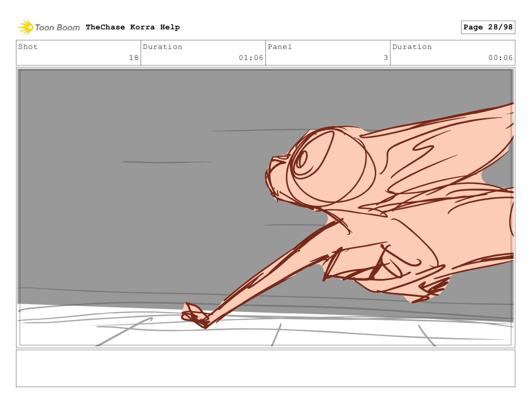Viewport: 532px width, 411px height.
Task: Click the 'Panel' header label
Action: click(280, 47)
